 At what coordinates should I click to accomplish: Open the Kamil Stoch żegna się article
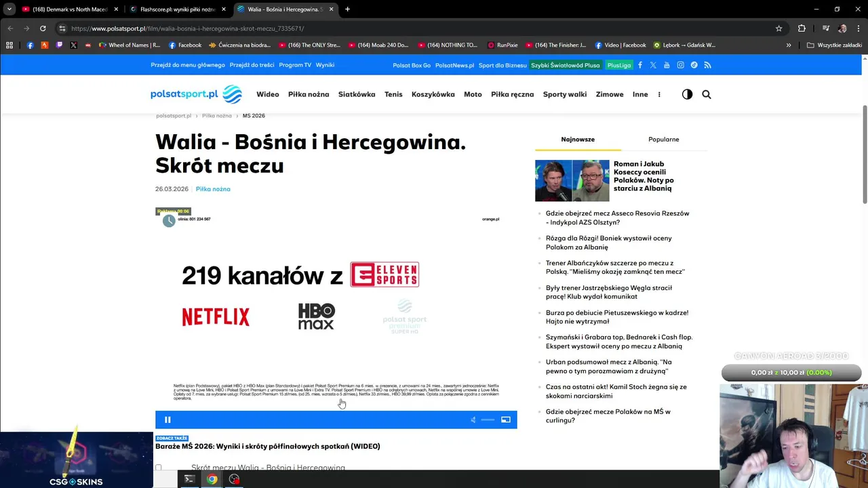click(x=616, y=391)
